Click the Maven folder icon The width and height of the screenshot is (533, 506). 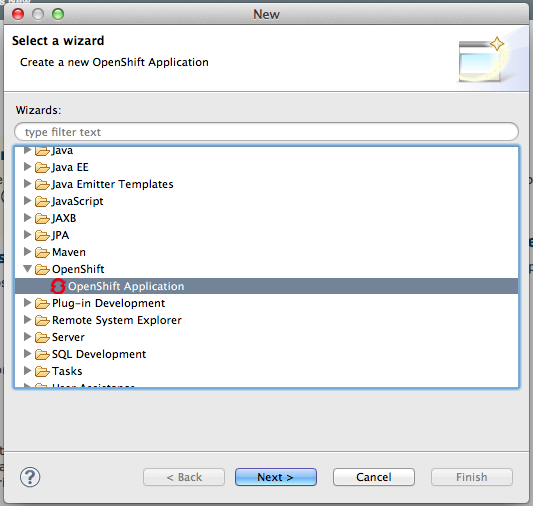point(42,252)
